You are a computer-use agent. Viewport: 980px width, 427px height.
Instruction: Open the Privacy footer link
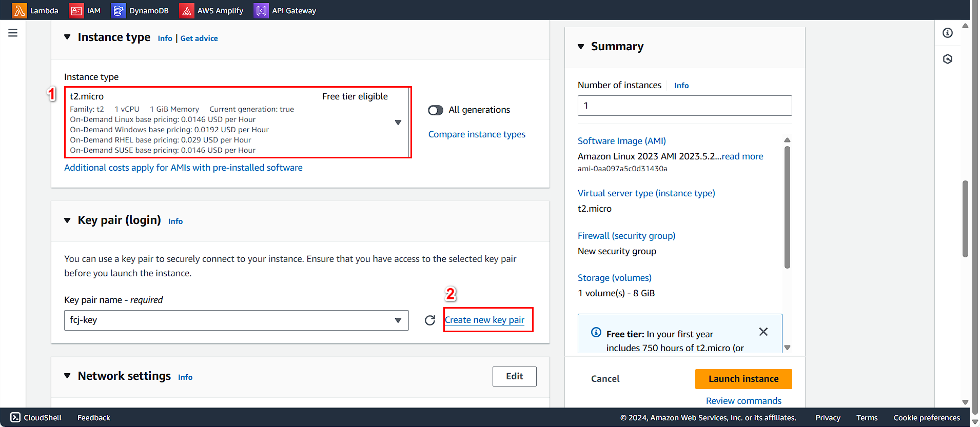828,418
